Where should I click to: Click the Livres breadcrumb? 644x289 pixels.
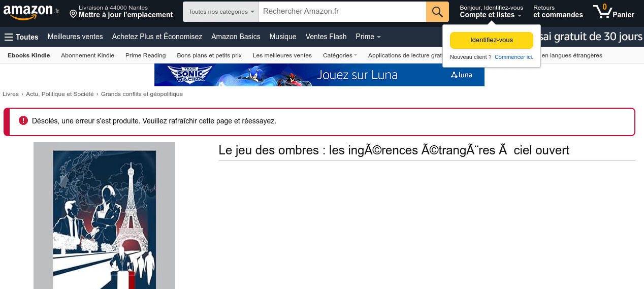click(11, 94)
